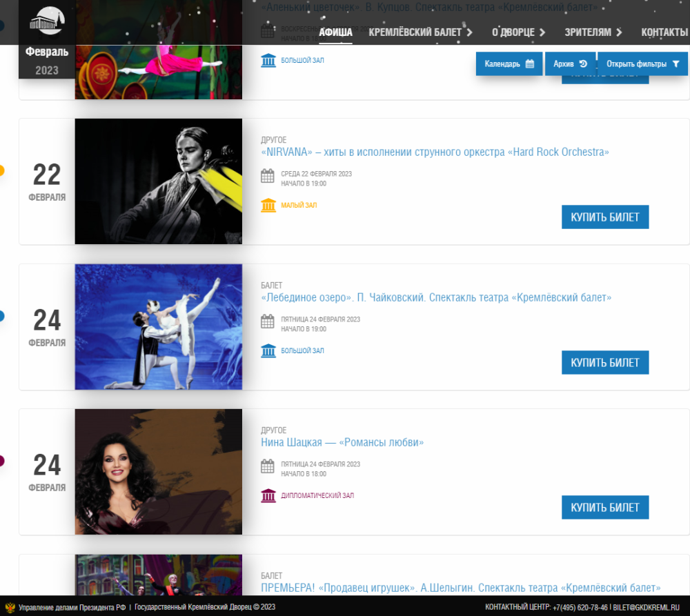The height and width of the screenshot is (616, 690).
Task: Click calendar icon in Нина Шацкая row
Action: tap(268, 466)
